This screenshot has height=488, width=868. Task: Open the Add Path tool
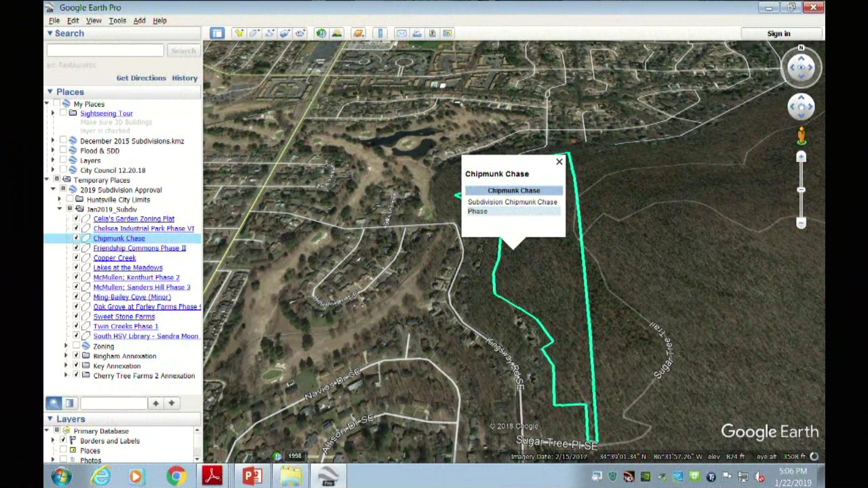[x=270, y=33]
